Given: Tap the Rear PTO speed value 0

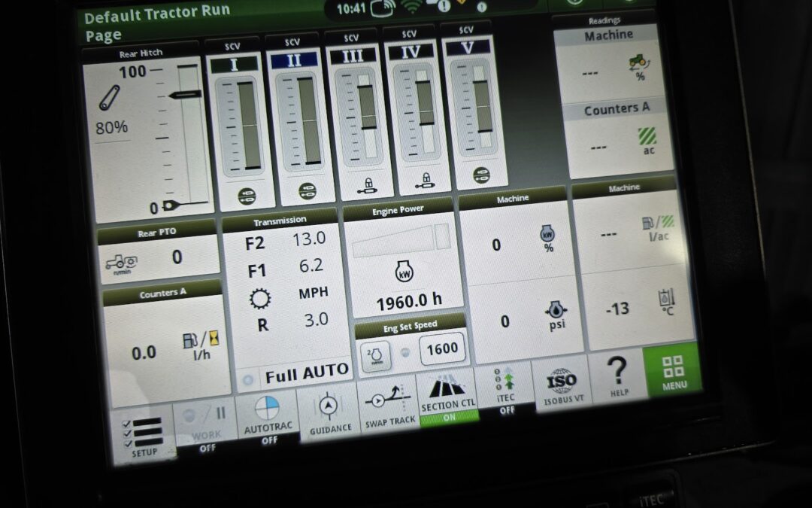Looking at the screenshot, I should click(x=177, y=257).
